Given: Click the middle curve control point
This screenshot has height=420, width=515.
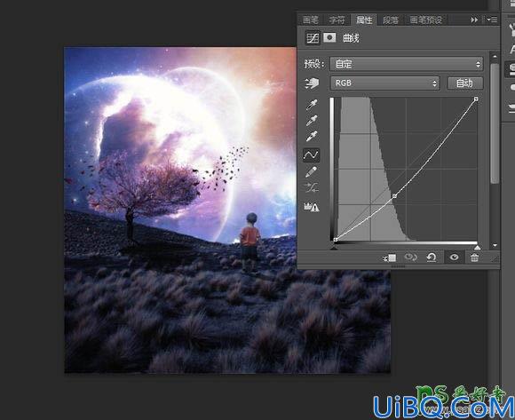Looking at the screenshot, I should 395,196.
